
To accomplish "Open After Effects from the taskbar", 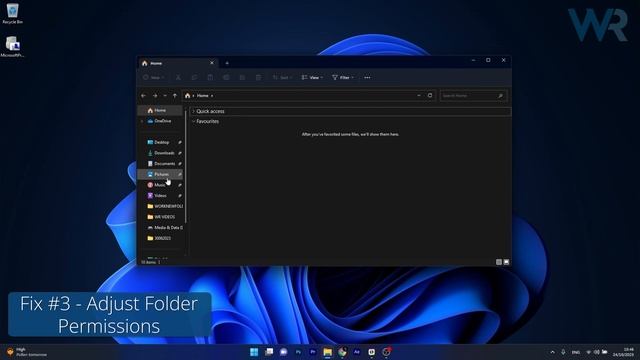I will click(357, 352).
